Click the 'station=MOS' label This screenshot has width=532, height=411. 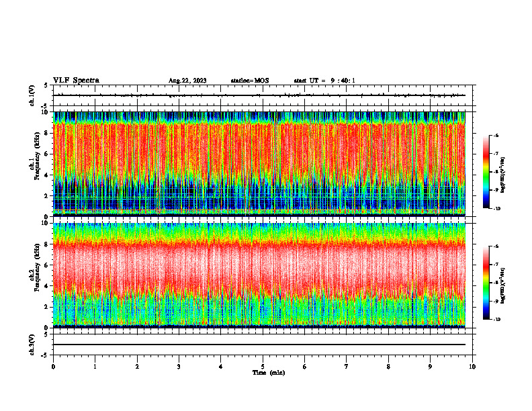(250, 81)
